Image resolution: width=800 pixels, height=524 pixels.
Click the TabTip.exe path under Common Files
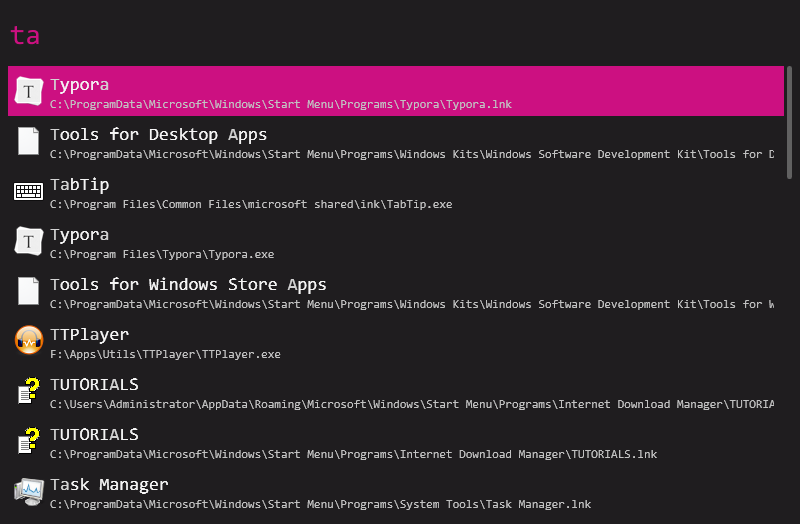(x=251, y=204)
